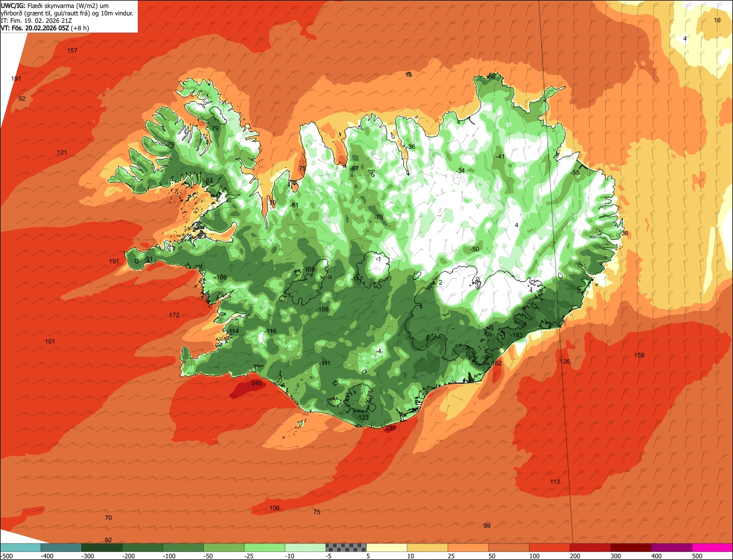Select the map value 101
The height and width of the screenshot is (560, 733).
(50, 342)
